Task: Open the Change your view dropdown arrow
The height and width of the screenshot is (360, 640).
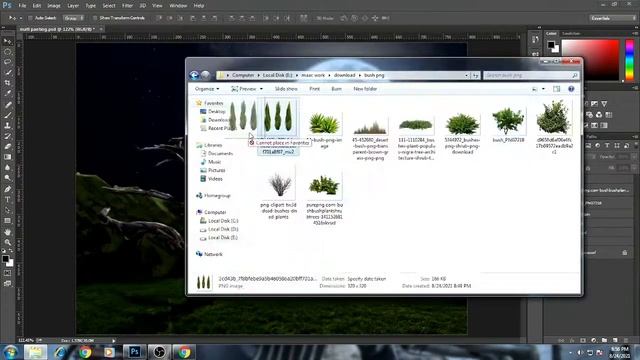Action: tap(543, 89)
